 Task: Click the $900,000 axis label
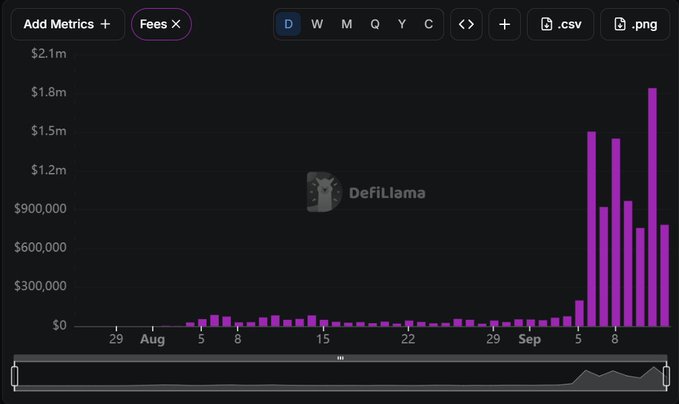coord(40,209)
